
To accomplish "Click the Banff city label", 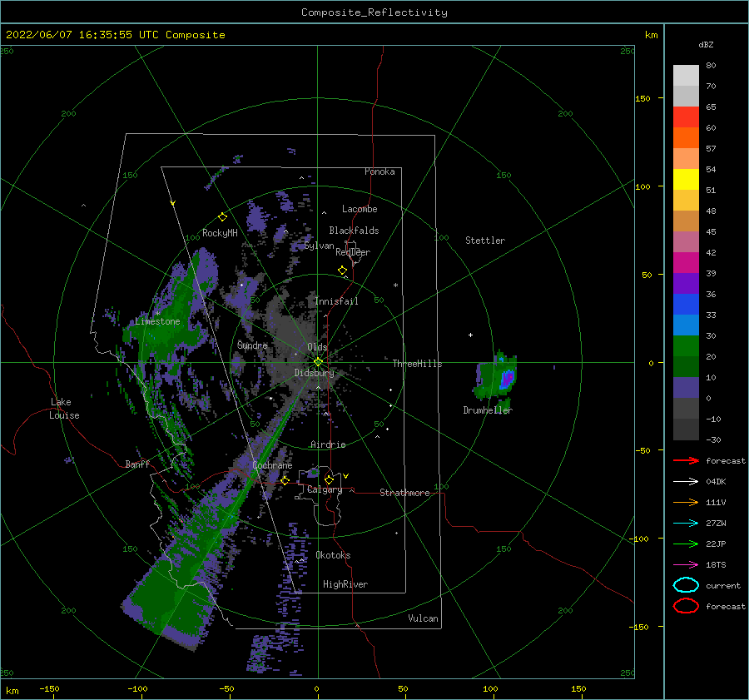I will (137, 464).
